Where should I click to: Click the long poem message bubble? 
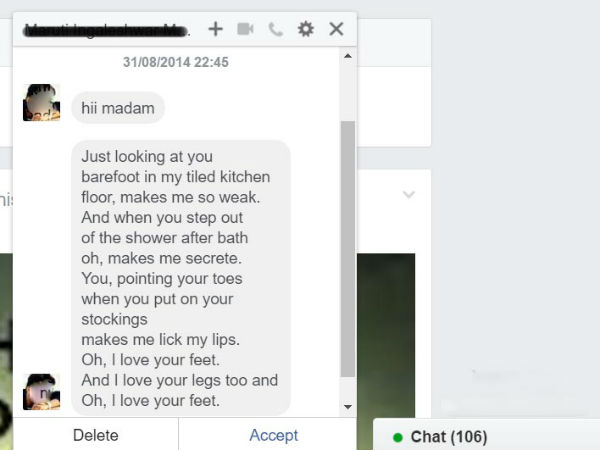[x=181, y=278]
